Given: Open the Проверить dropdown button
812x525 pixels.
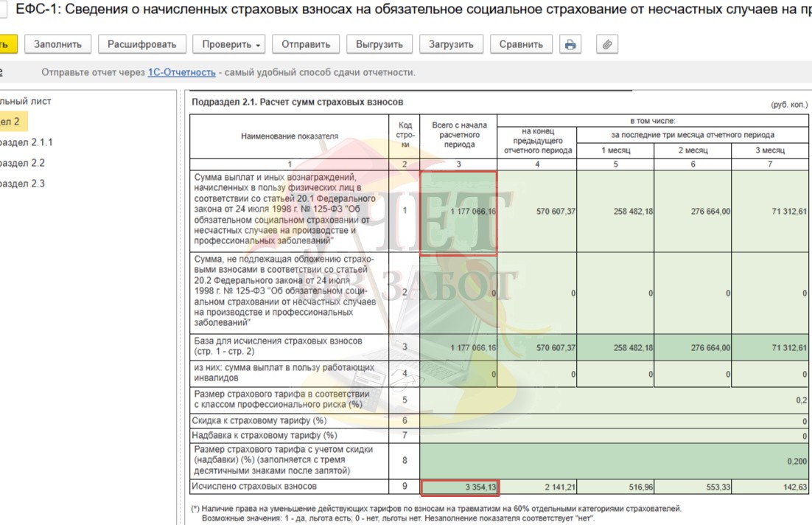Looking at the screenshot, I should [x=231, y=44].
